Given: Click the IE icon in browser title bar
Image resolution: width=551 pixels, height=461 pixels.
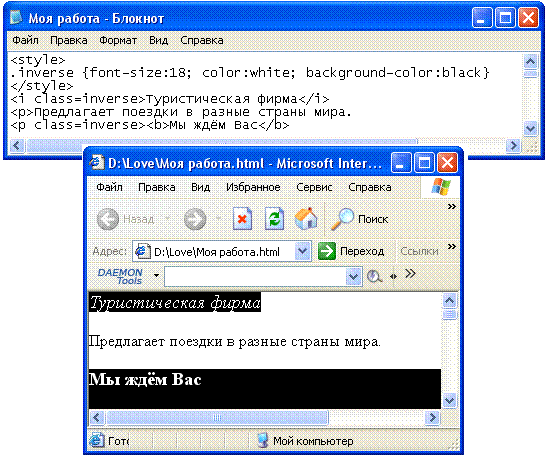Looking at the screenshot, I should pyautogui.click(x=96, y=163).
